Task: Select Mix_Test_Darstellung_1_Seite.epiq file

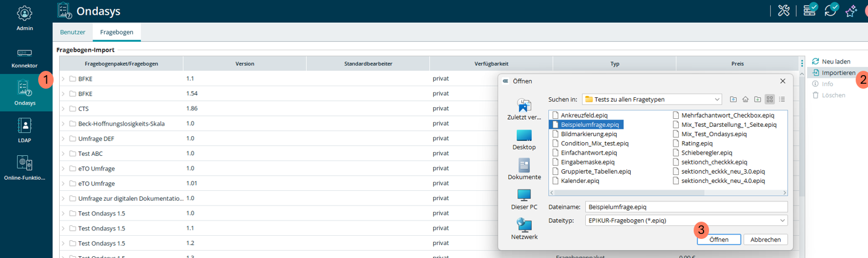Action: click(724, 124)
